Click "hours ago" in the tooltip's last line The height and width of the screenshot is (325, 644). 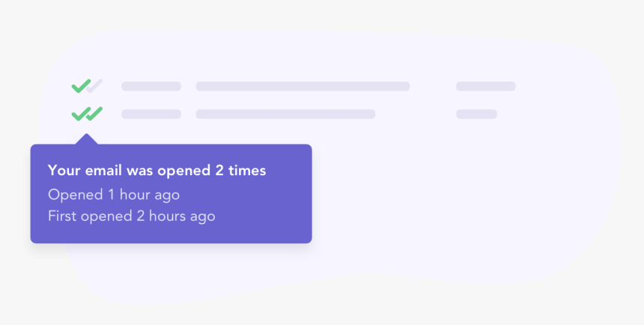point(182,216)
